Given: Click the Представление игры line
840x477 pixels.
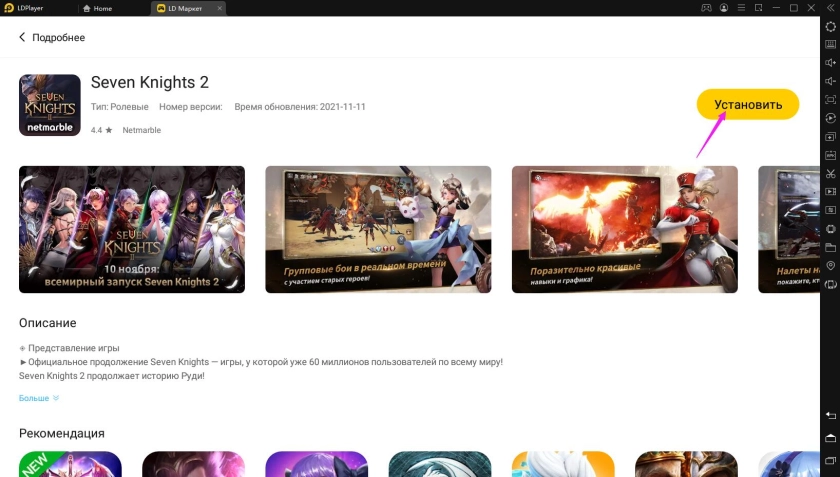Looking at the screenshot, I should coord(69,348).
